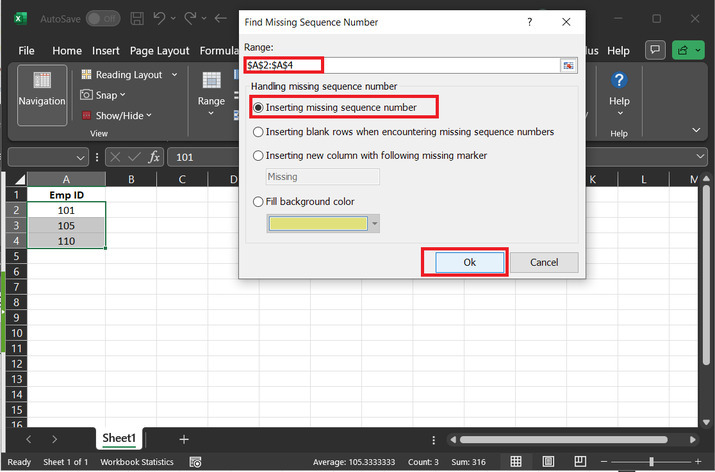715x472 pixels.
Task: Select column B header
Action: pyautogui.click(x=131, y=179)
